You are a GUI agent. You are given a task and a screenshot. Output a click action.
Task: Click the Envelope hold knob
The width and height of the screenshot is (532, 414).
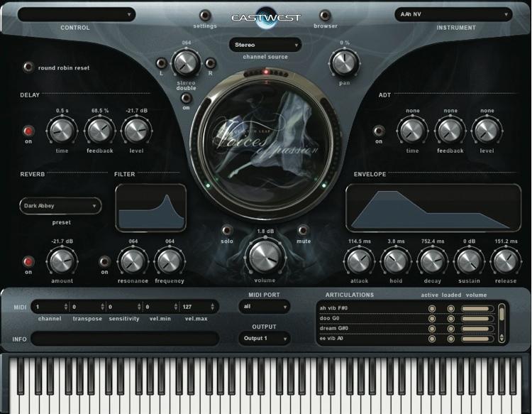pyautogui.click(x=396, y=261)
